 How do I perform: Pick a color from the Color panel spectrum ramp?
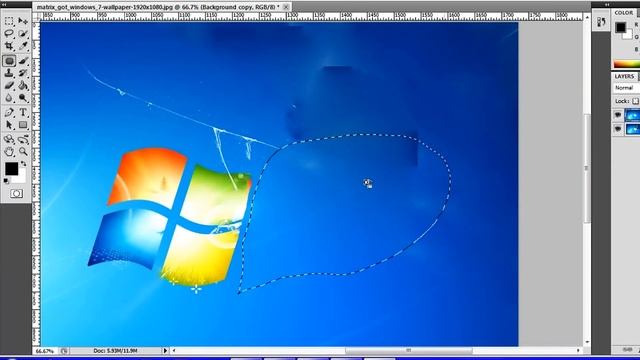[x=627, y=64]
